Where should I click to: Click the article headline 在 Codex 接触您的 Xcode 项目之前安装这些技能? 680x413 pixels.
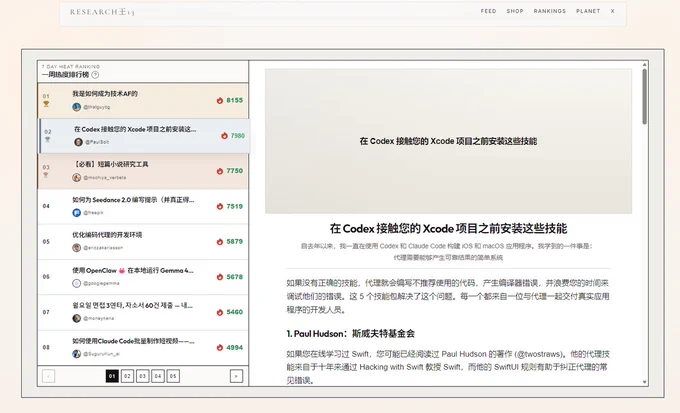tap(448, 229)
